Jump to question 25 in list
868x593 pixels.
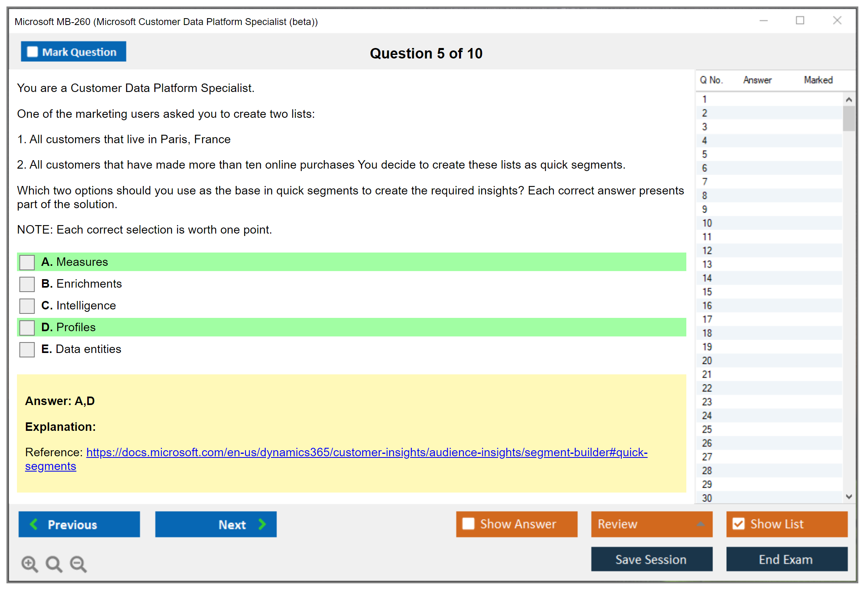coord(707,429)
